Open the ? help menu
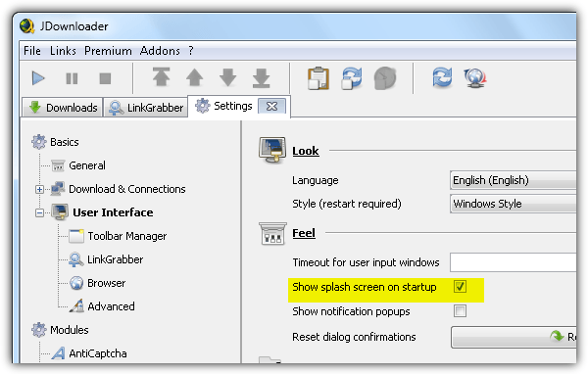This screenshot has width=588, height=374. point(191,51)
